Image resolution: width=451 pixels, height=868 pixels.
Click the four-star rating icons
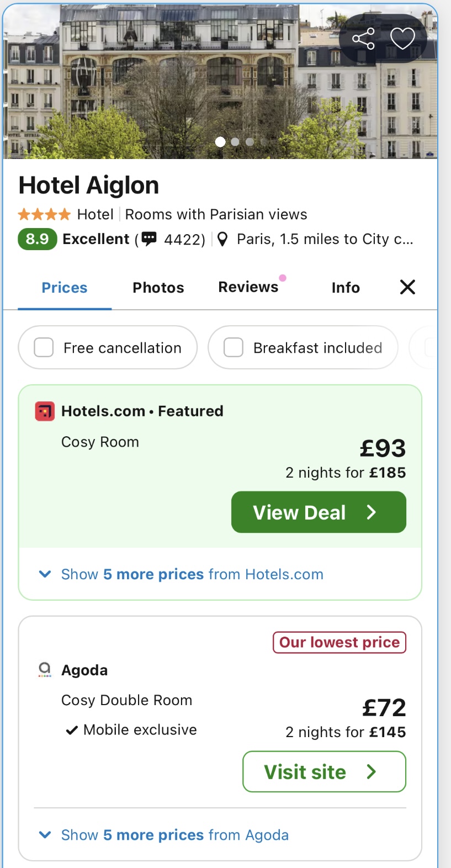pos(44,214)
